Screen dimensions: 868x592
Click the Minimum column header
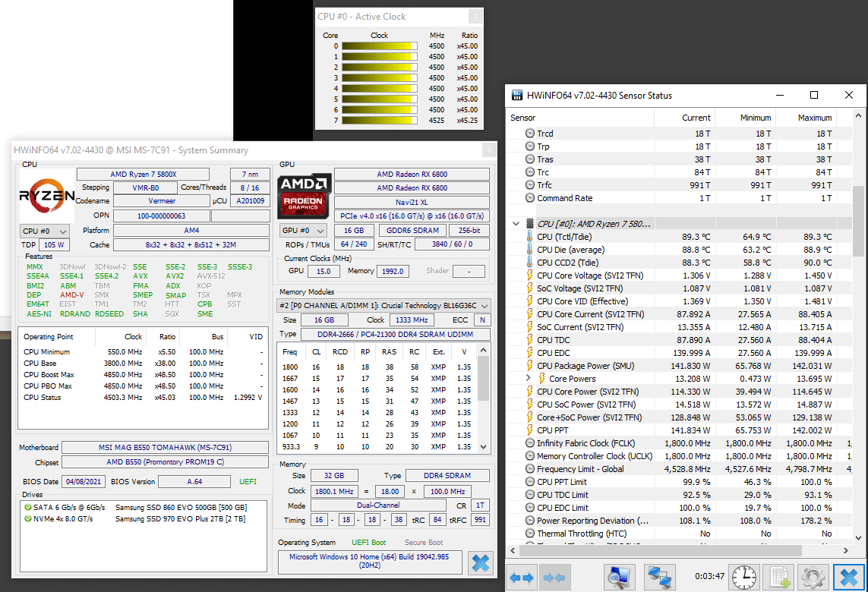click(x=745, y=118)
